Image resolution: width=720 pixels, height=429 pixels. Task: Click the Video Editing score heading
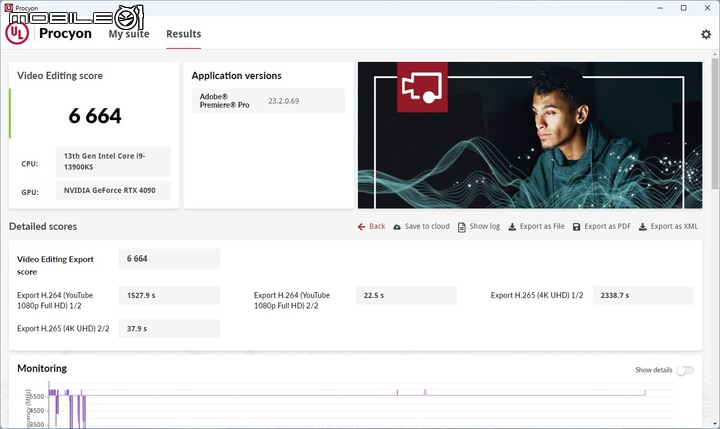pos(60,76)
